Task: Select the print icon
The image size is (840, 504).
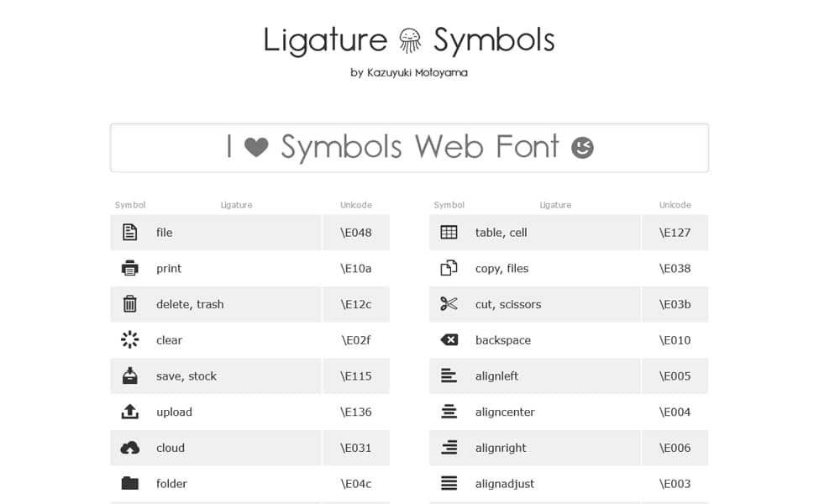Action: [129, 268]
